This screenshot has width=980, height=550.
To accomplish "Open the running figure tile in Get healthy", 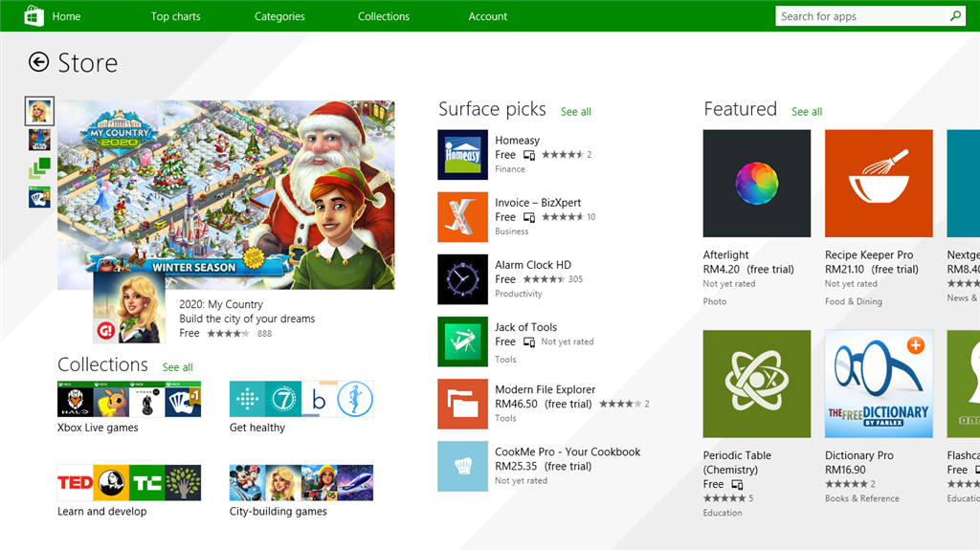I will [355, 399].
